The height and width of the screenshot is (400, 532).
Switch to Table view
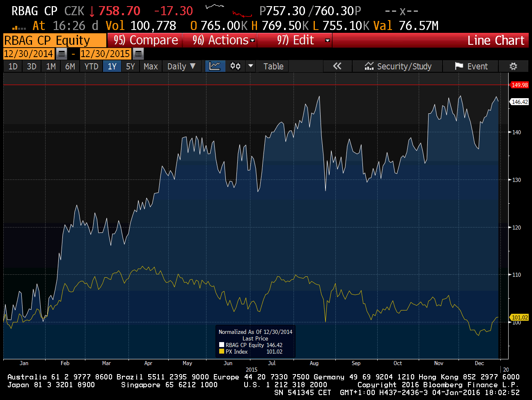pos(273,66)
